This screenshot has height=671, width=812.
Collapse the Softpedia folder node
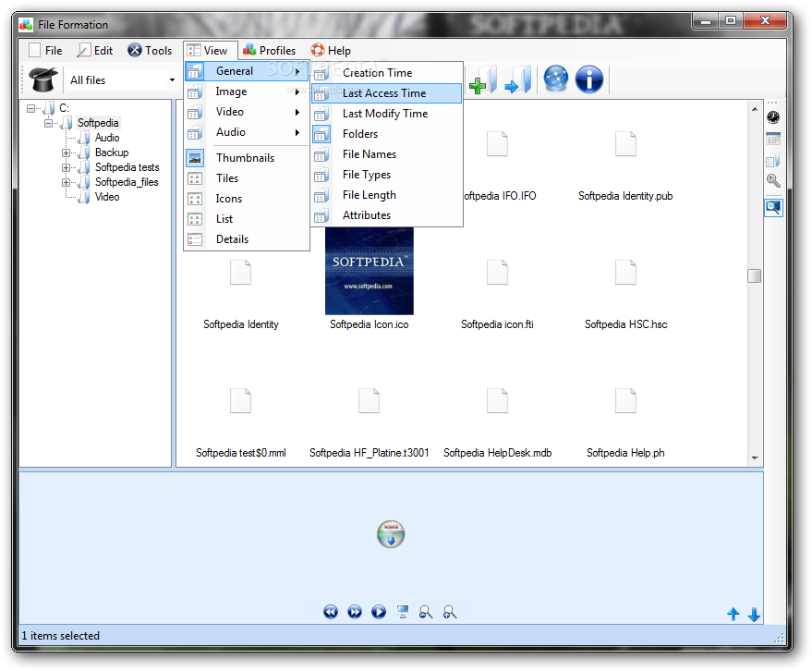48,123
